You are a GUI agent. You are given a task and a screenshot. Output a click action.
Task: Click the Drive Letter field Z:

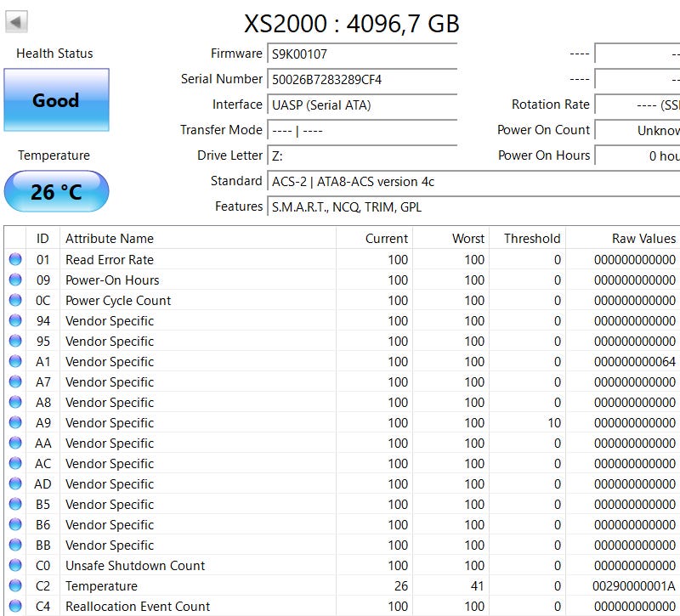click(x=362, y=156)
